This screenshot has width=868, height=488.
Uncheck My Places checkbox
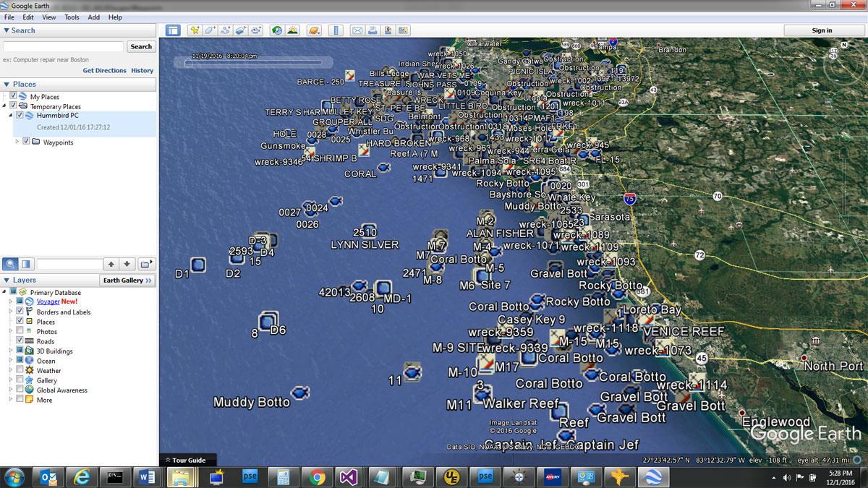coord(13,96)
